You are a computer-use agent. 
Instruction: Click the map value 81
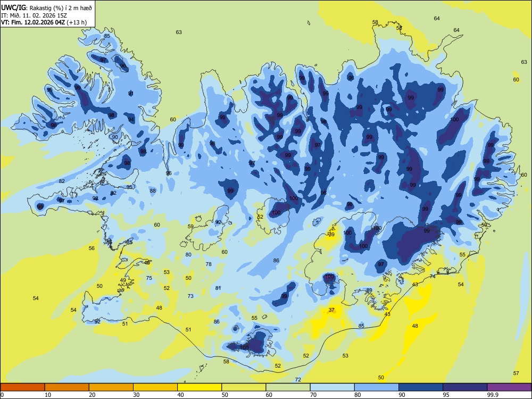(218, 288)
